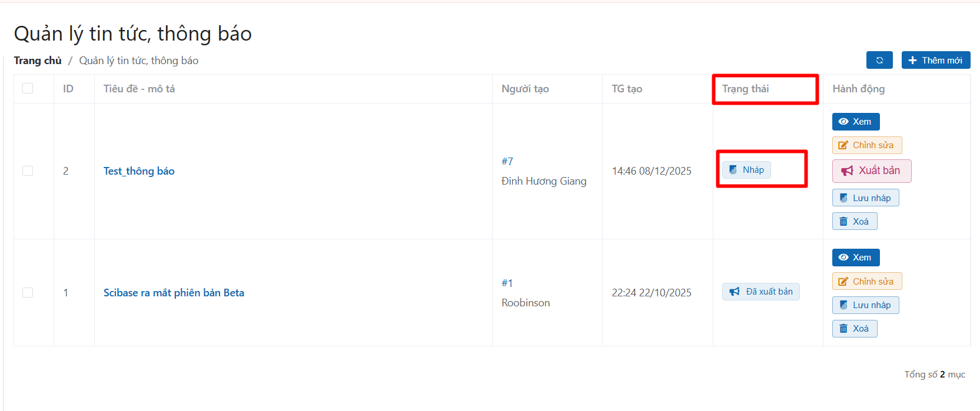Click Xem for Scibase Beta news
This screenshot has height=411, width=980.
855,258
